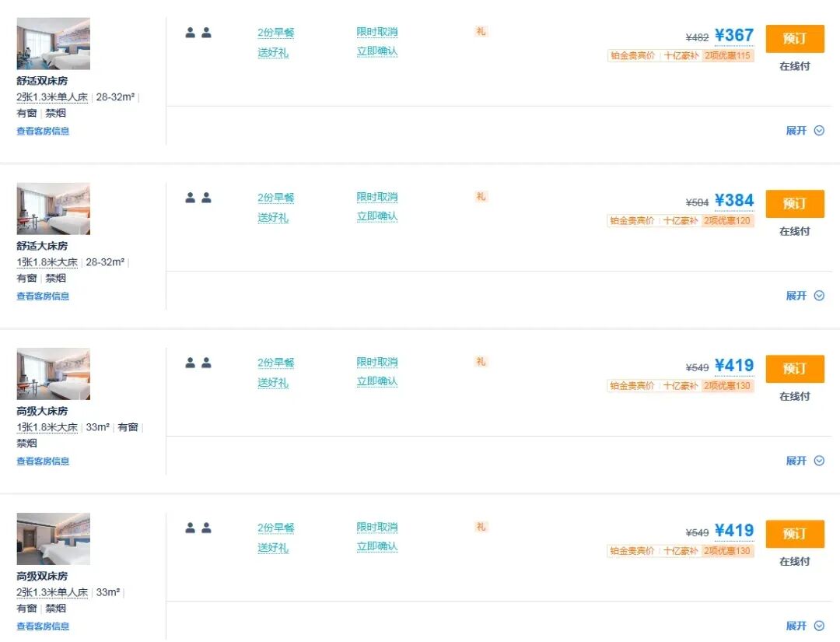Viewport: 840px width, 642px height.
Task: Expand 展开 for the 舒适双床房 room
Action: (804, 131)
